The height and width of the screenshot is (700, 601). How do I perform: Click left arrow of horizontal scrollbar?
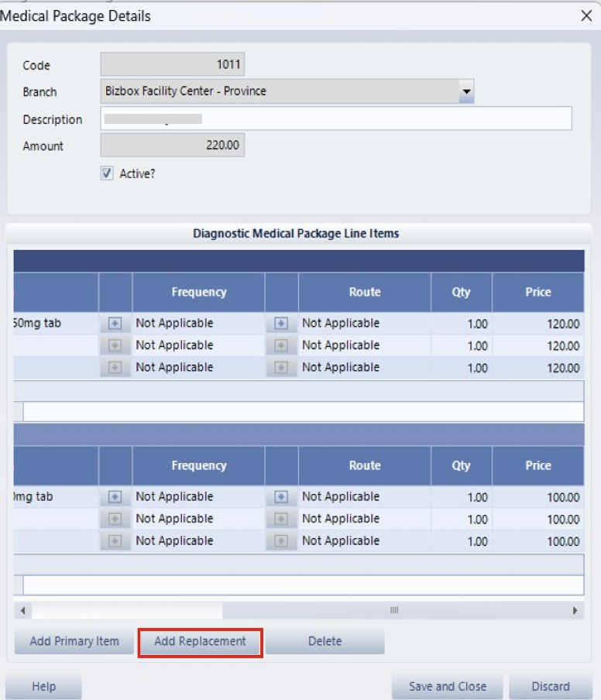tap(22, 611)
